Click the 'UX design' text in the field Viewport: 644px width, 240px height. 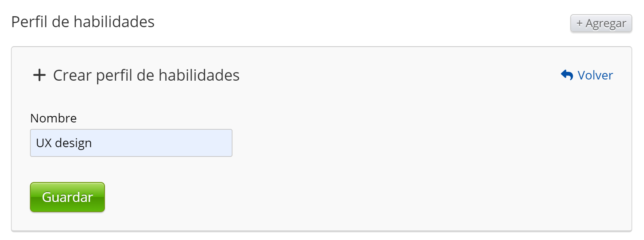[64, 143]
